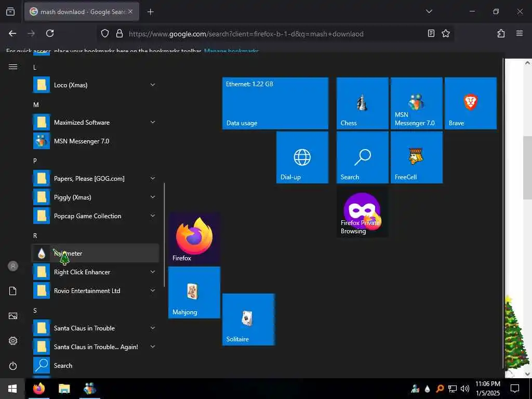Launch the Firefox tile

pyautogui.click(x=194, y=238)
